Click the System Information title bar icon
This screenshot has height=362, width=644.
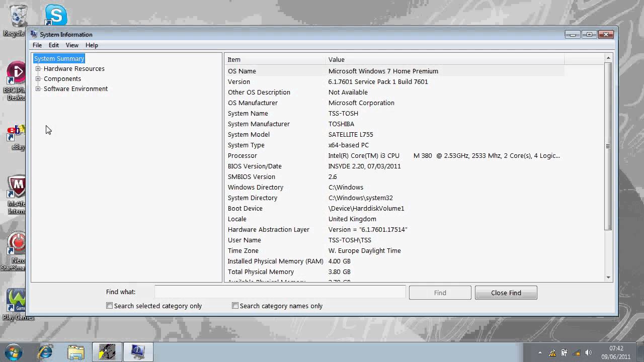[34, 34]
